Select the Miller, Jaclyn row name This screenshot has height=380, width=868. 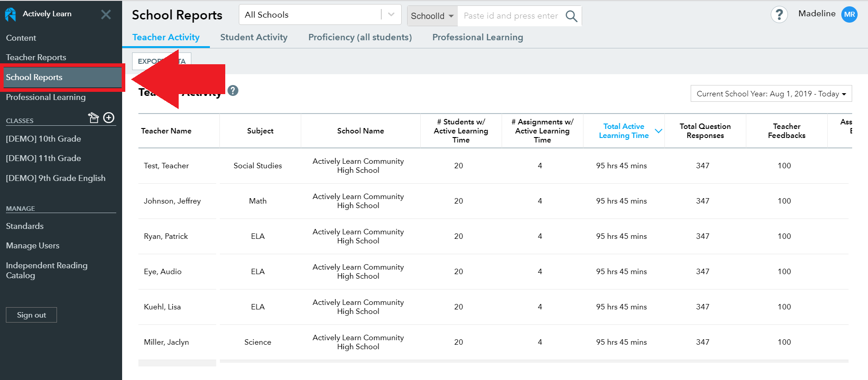(x=166, y=342)
